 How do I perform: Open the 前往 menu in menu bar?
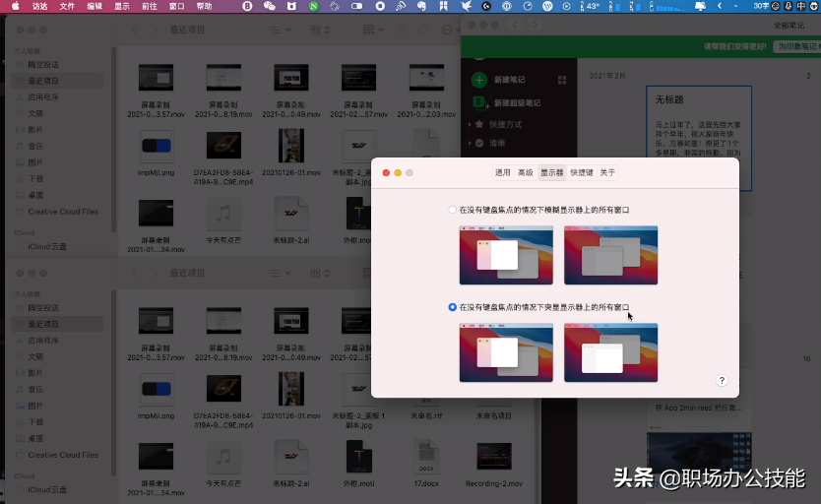(150, 6)
